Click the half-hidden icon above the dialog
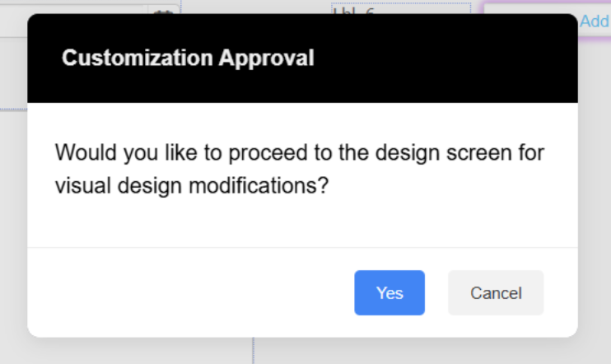611x364 pixels. [163, 11]
